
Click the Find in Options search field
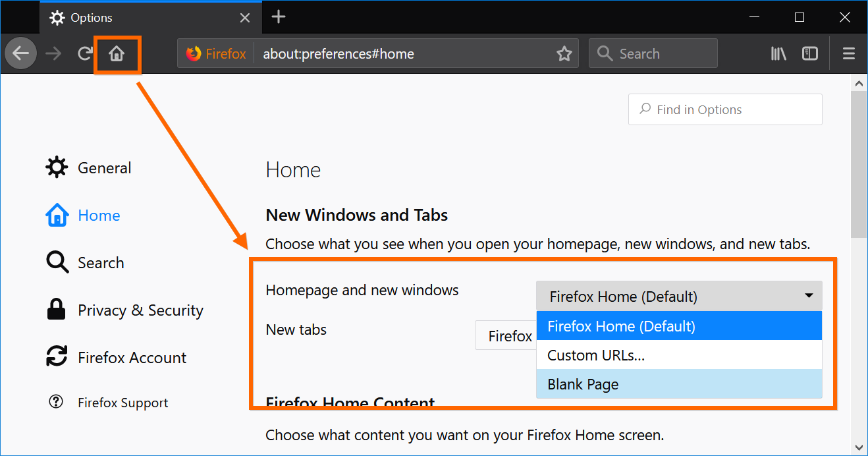724,109
